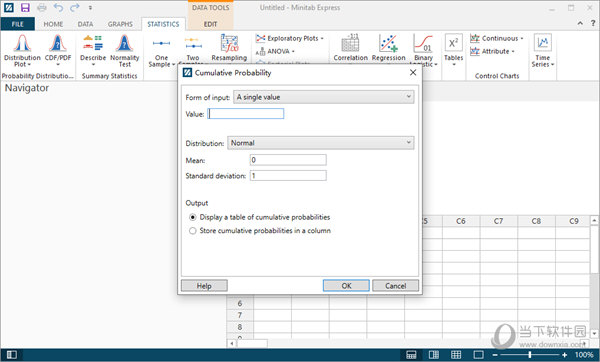The image size is (600, 362).
Task: Open Help question mark in ribbon
Action: point(593,23)
